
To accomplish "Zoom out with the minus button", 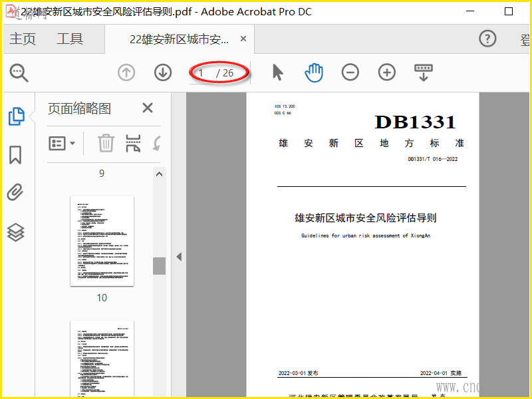I will pos(350,72).
